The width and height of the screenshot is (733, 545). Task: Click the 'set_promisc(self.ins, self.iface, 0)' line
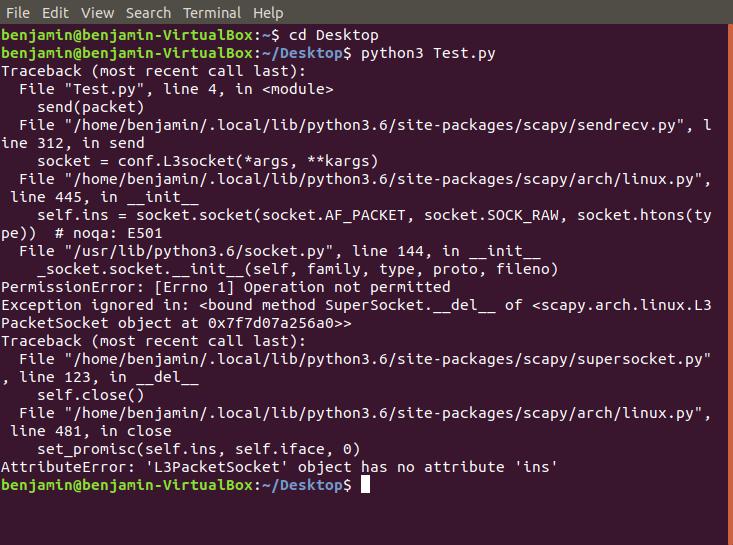199,449
